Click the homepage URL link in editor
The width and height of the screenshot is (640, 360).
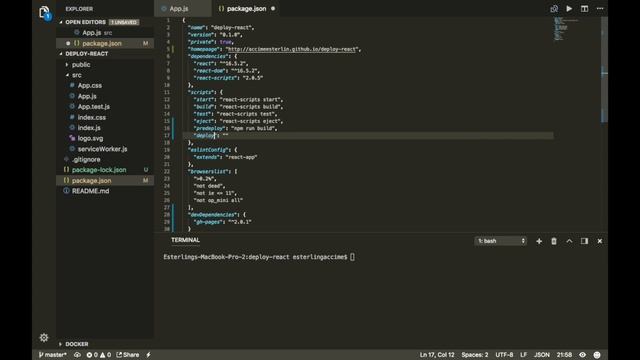pyautogui.click(x=292, y=49)
